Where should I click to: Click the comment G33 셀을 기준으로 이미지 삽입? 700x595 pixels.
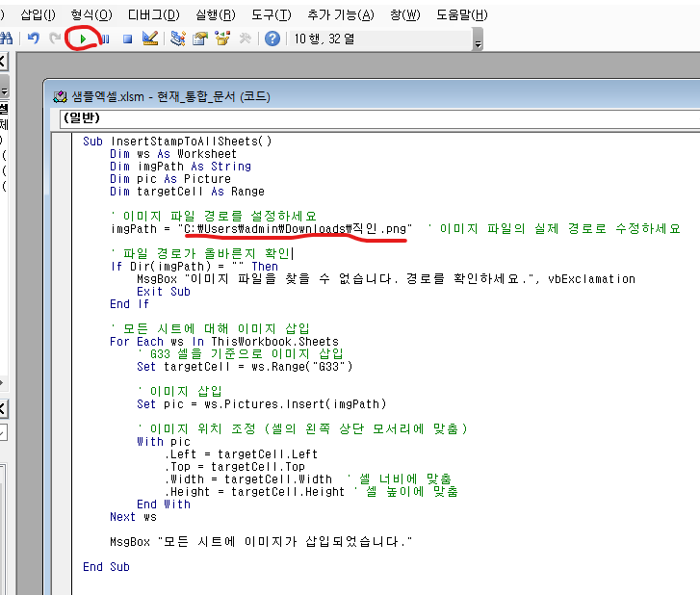pos(240,353)
